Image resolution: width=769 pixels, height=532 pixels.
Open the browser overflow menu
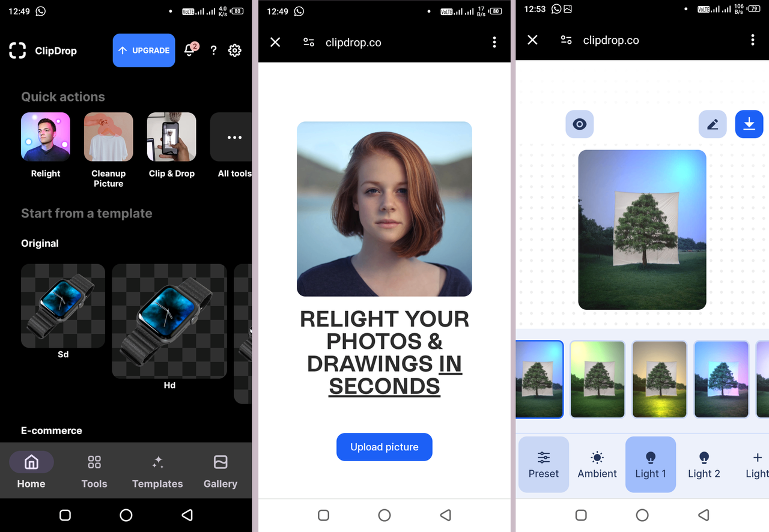[x=494, y=42]
